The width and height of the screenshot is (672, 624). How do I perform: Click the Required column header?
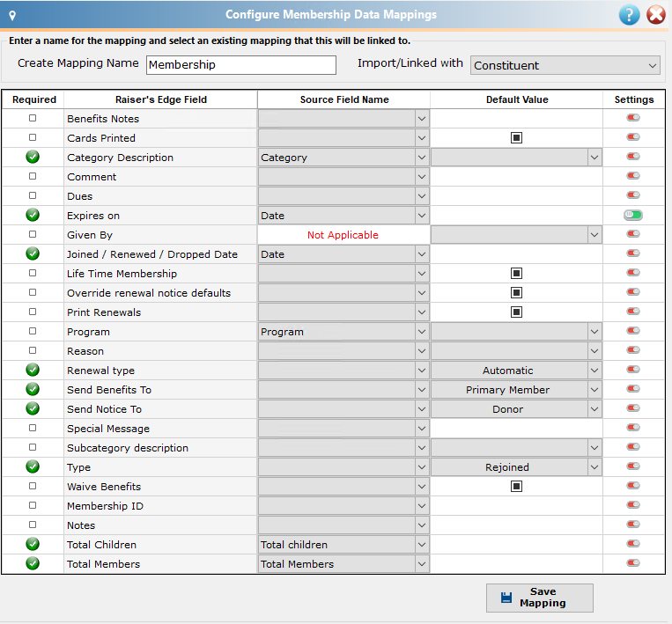pos(33,99)
